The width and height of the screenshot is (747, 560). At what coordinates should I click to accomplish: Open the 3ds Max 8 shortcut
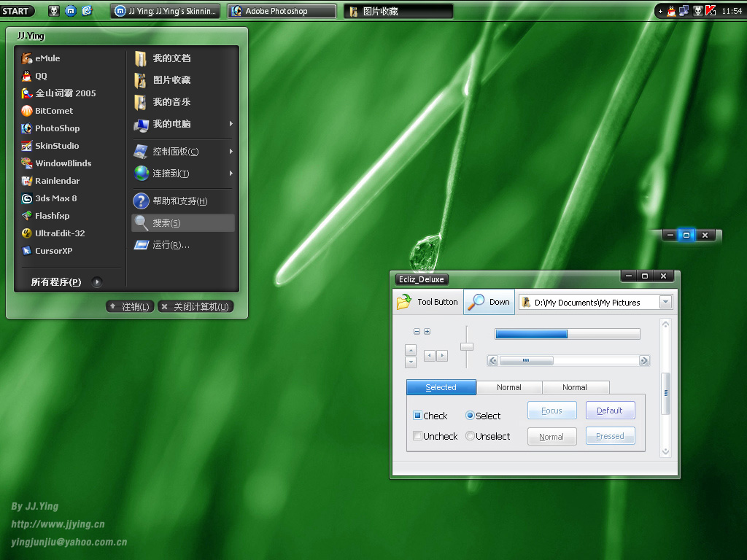27,198
